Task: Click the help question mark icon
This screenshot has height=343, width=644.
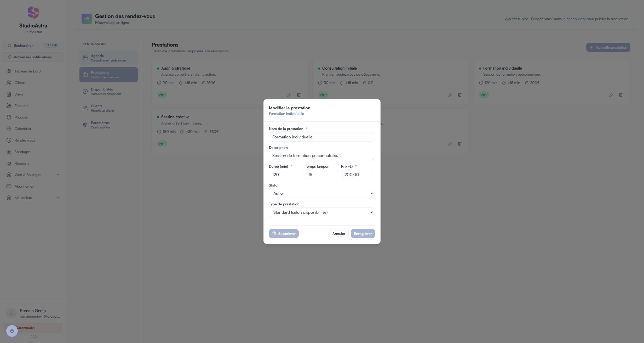Action: [12, 331]
